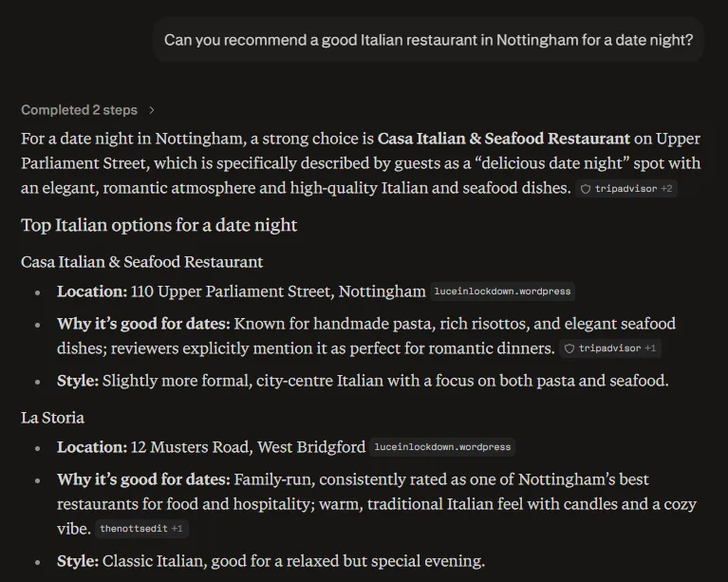Open the tripadvisor +1 citation chip
This screenshot has width=728, height=582.
[x=610, y=348]
